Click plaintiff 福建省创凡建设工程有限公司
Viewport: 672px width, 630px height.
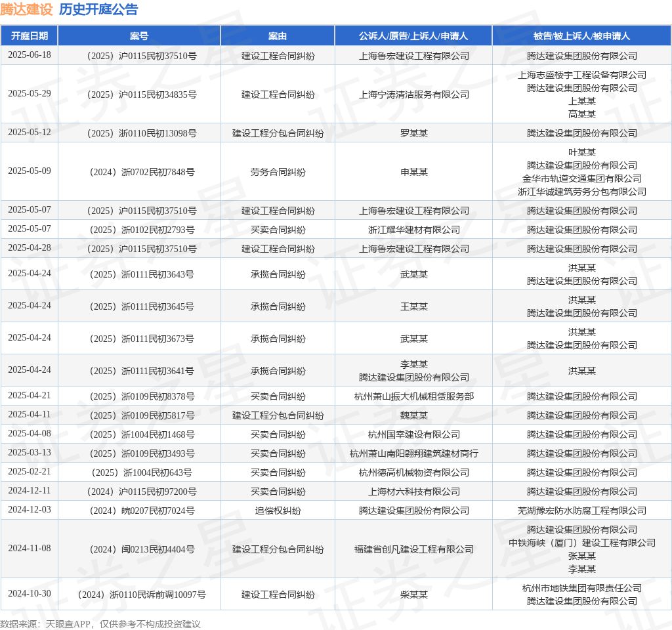click(414, 549)
